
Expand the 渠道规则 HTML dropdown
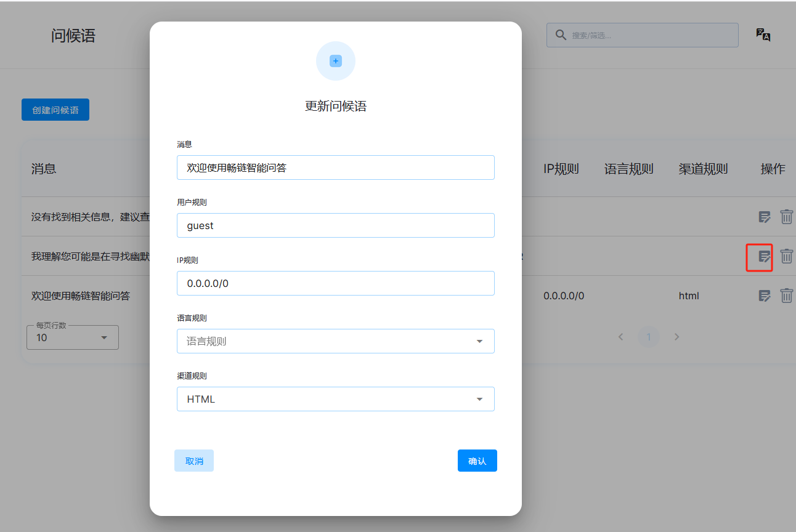[x=335, y=399]
